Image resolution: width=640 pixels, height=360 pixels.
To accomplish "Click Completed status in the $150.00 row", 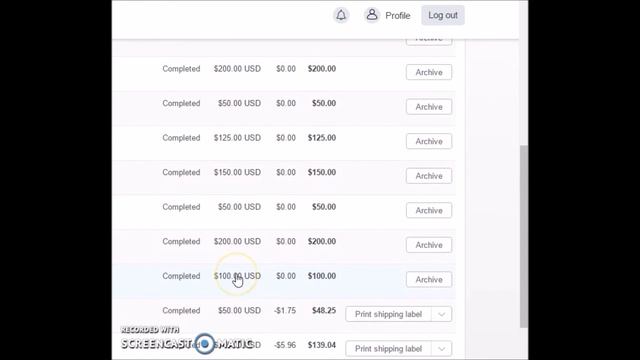I will pyautogui.click(x=181, y=172).
